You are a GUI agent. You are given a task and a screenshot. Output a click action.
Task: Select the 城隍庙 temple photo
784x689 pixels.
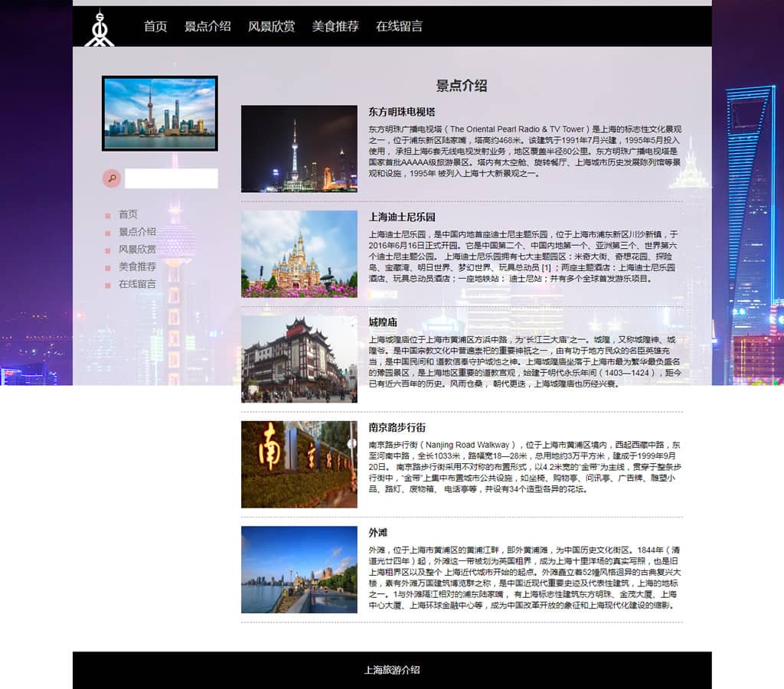299,359
